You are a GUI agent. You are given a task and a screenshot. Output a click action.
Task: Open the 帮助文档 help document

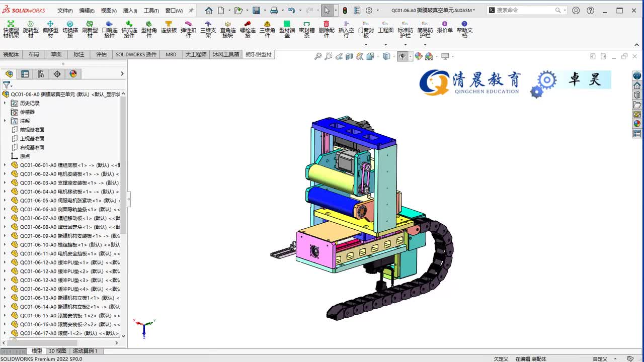[464, 30]
